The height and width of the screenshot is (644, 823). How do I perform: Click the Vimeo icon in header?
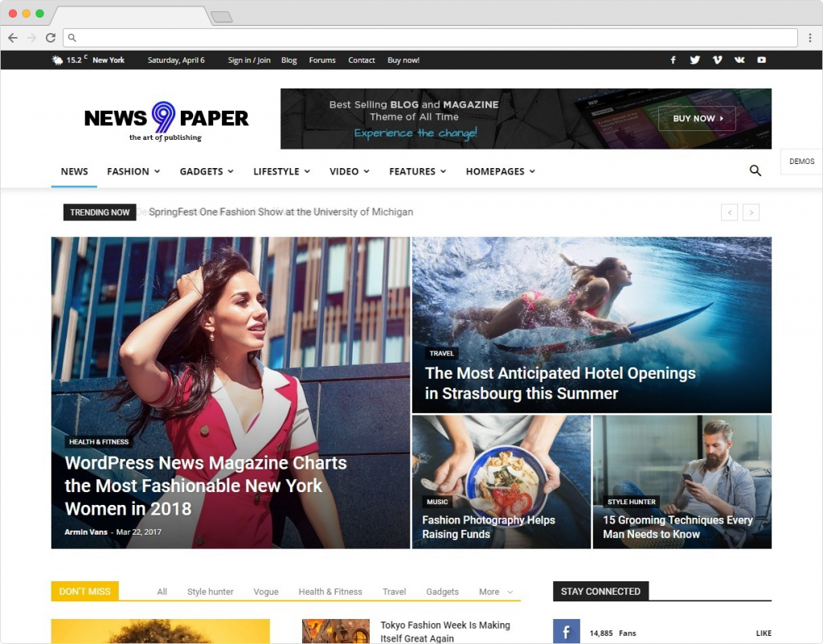(x=717, y=60)
